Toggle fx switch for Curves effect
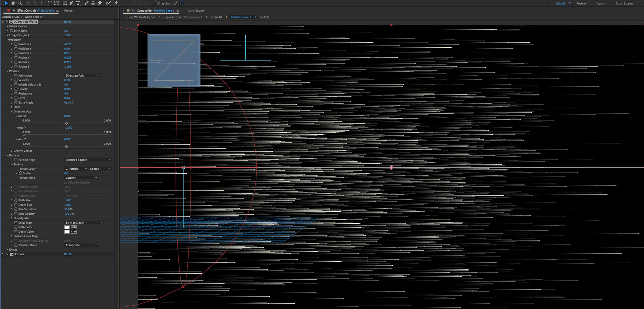Image resolution: width=644 pixels, height=309 pixels. (7, 254)
